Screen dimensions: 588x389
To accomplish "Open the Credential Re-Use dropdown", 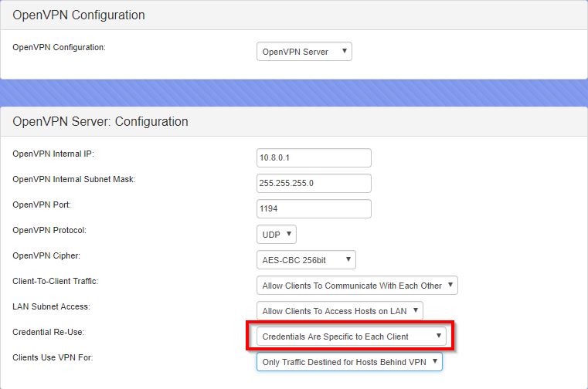I will tap(352, 337).
